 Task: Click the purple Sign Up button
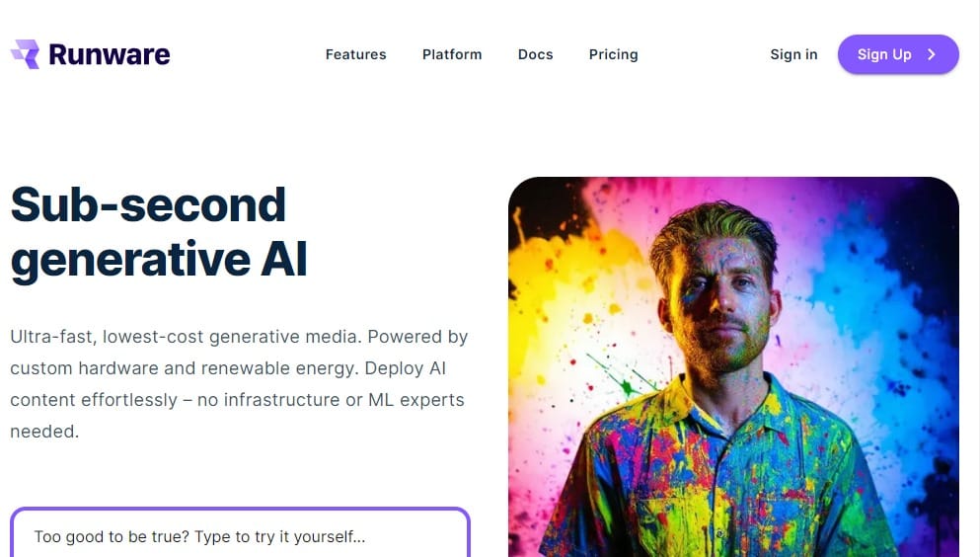click(898, 54)
